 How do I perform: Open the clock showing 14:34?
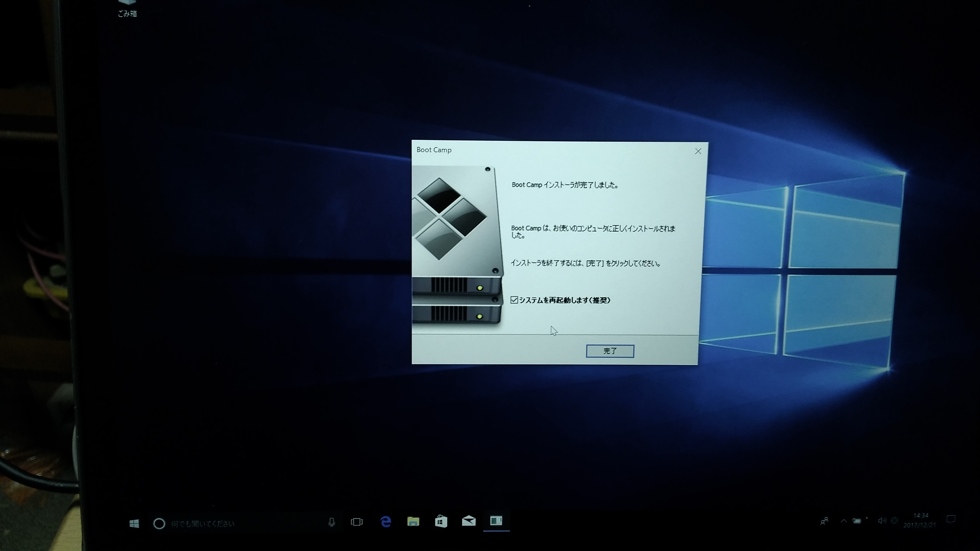click(x=920, y=520)
